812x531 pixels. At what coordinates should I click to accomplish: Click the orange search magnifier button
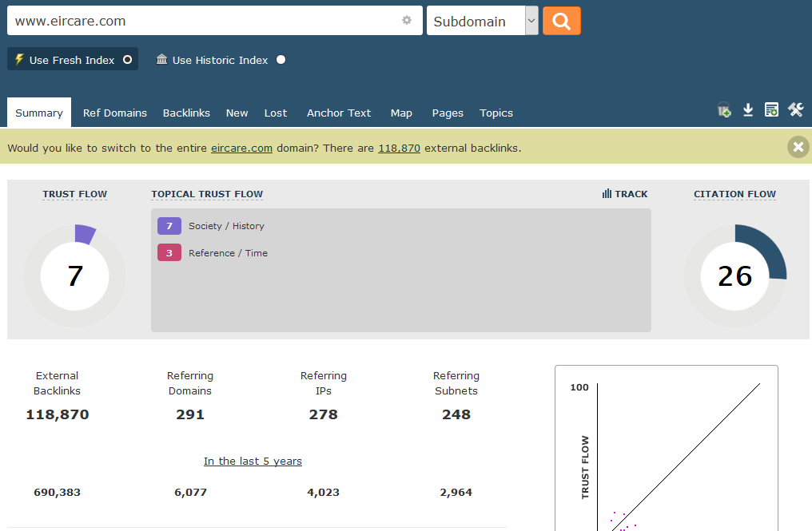pyautogui.click(x=561, y=22)
